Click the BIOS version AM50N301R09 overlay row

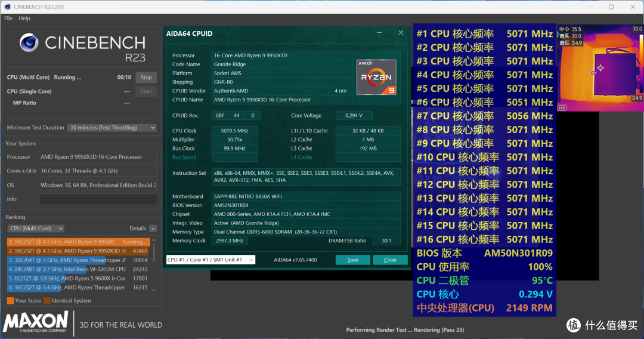coord(485,253)
